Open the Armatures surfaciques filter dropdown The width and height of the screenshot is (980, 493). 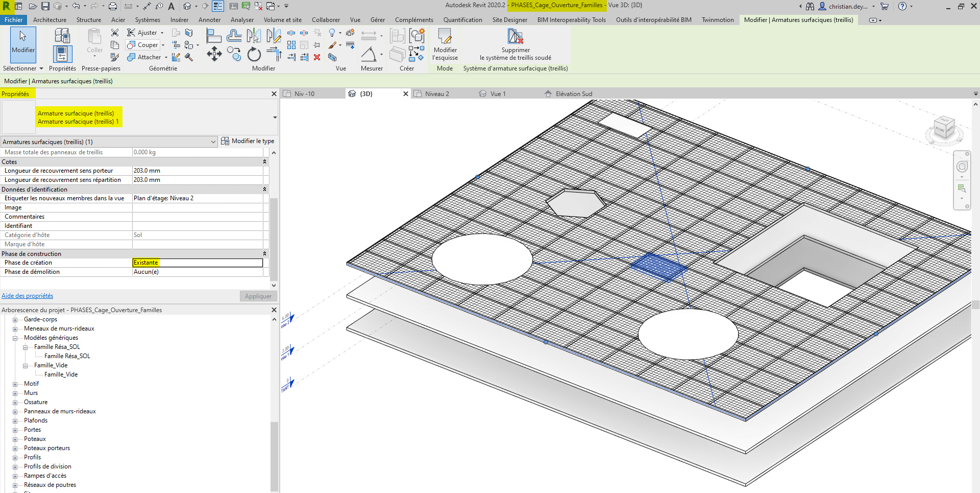click(x=213, y=142)
